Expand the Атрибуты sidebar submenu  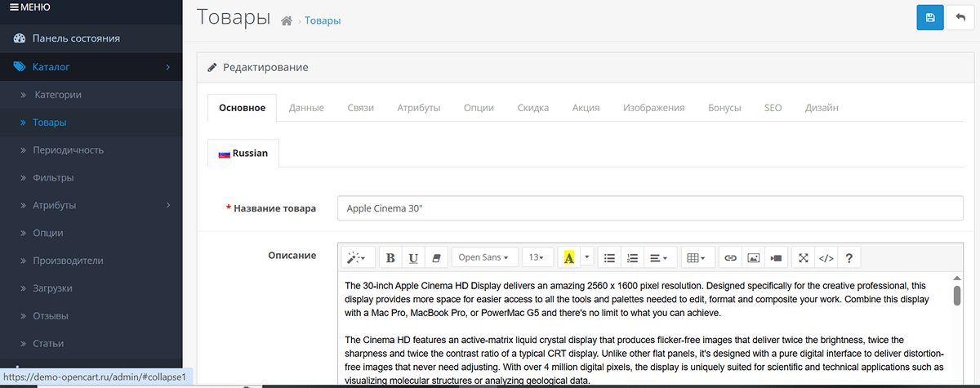click(x=91, y=205)
